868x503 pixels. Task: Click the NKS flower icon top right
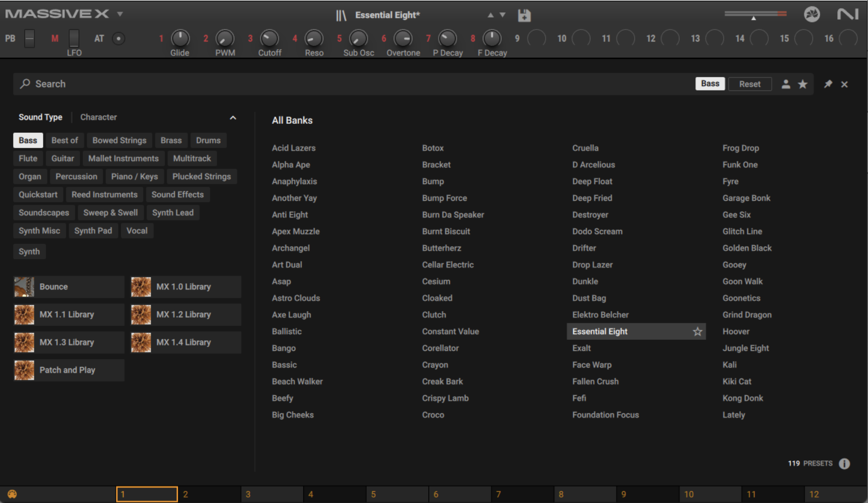click(812, 14)
